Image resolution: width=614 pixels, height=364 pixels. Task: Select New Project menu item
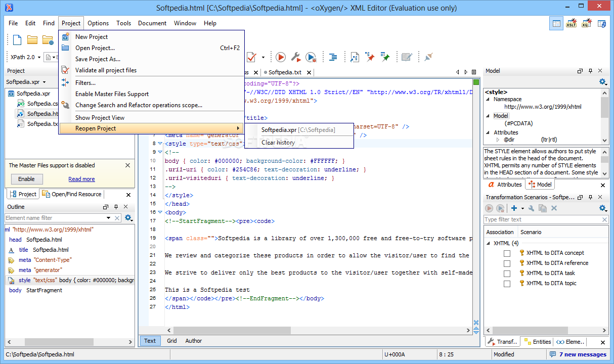coord(151,37)
